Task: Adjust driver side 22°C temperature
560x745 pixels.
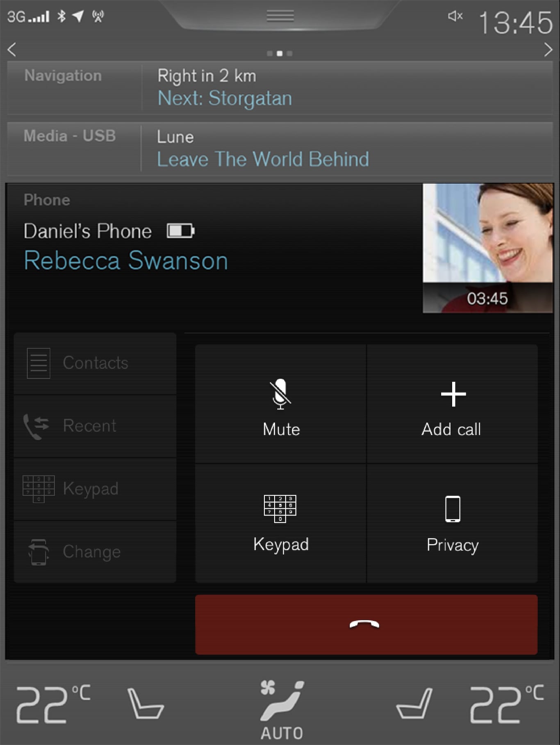Action: [52, 704]
